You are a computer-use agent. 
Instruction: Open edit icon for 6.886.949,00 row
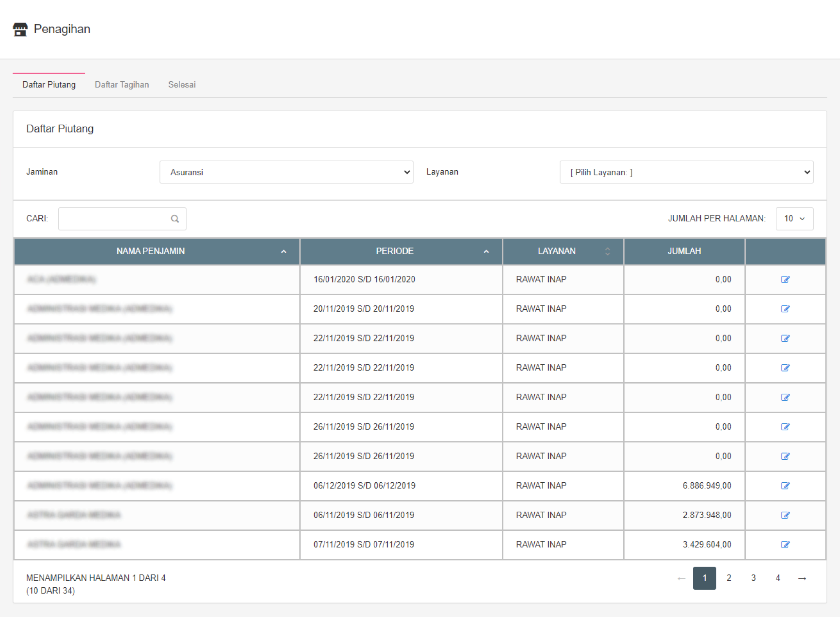(785, 486)
